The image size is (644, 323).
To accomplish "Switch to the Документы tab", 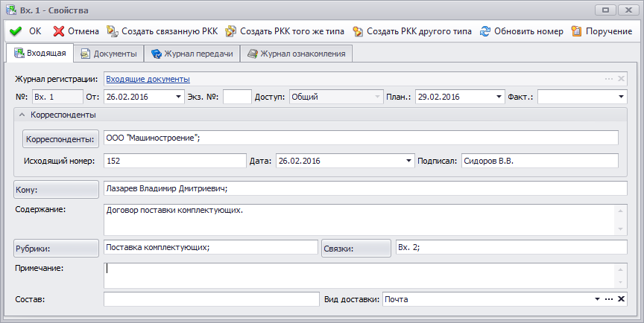I will (109, 54).
